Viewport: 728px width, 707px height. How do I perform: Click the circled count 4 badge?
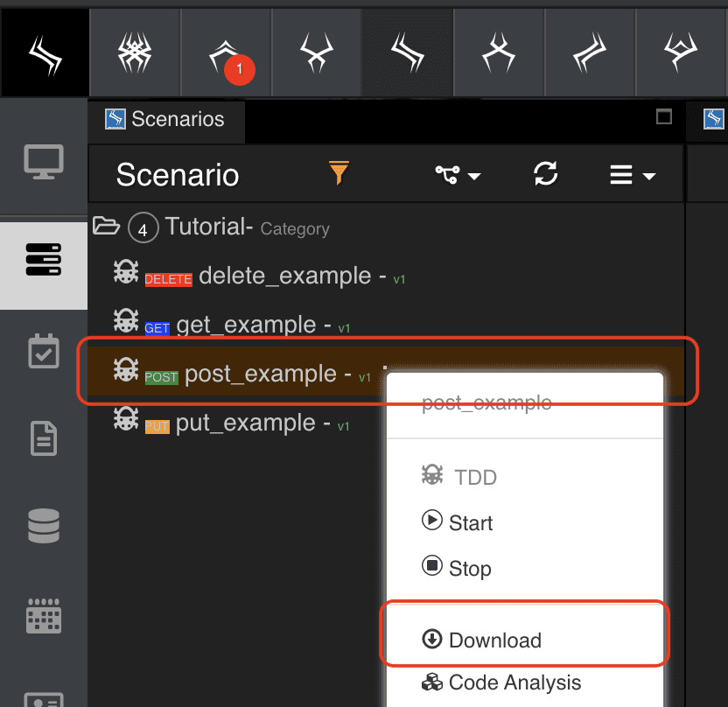click(x=143, y=227)
